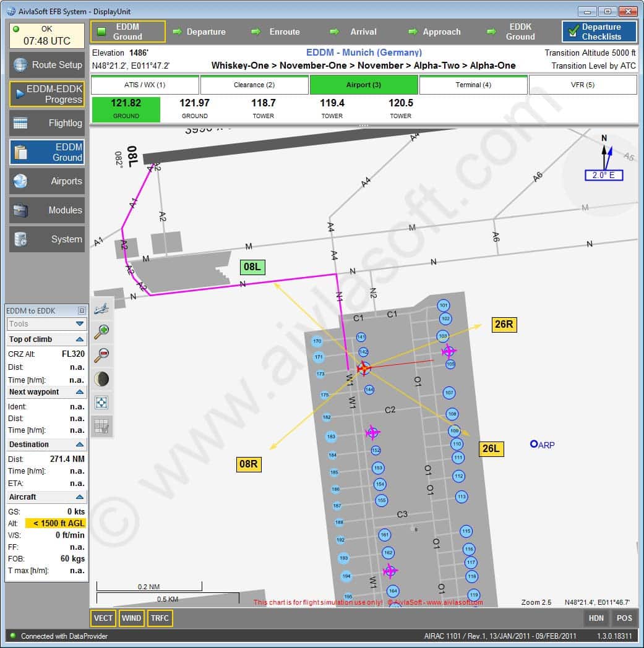Open Departure Checklists
This screenshot has height=648, width=644.
point(599,32)
